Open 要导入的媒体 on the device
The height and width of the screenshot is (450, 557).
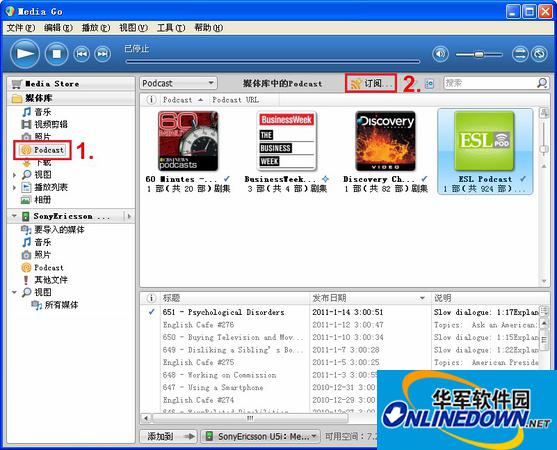pos(53,230)
